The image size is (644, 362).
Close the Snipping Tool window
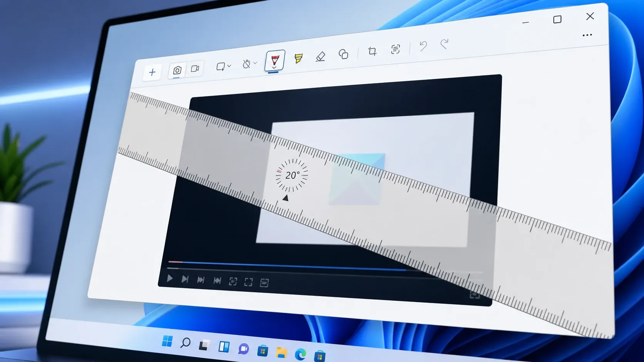[x=590, y=16]
